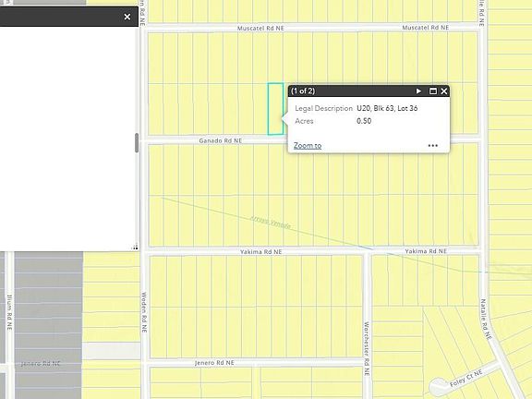Click the resize handle of the left panel
This screenshot has width=532, height=399.
(135, 247)
